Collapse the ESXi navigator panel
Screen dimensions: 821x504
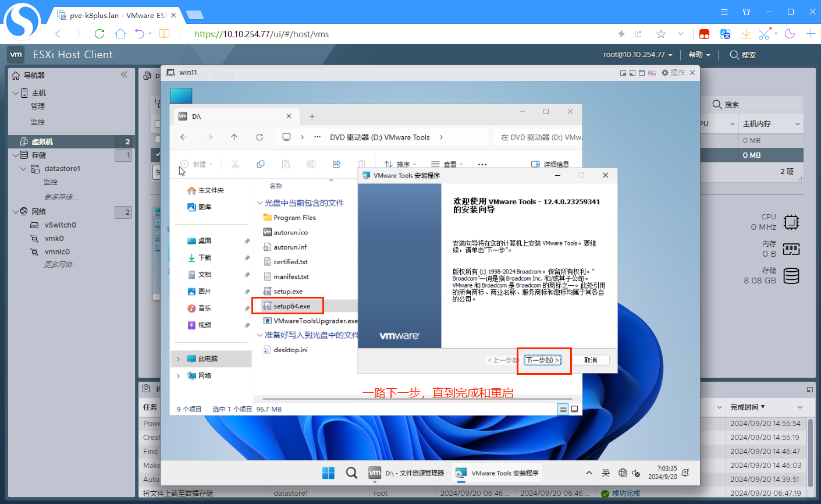(x=124, y=74)
